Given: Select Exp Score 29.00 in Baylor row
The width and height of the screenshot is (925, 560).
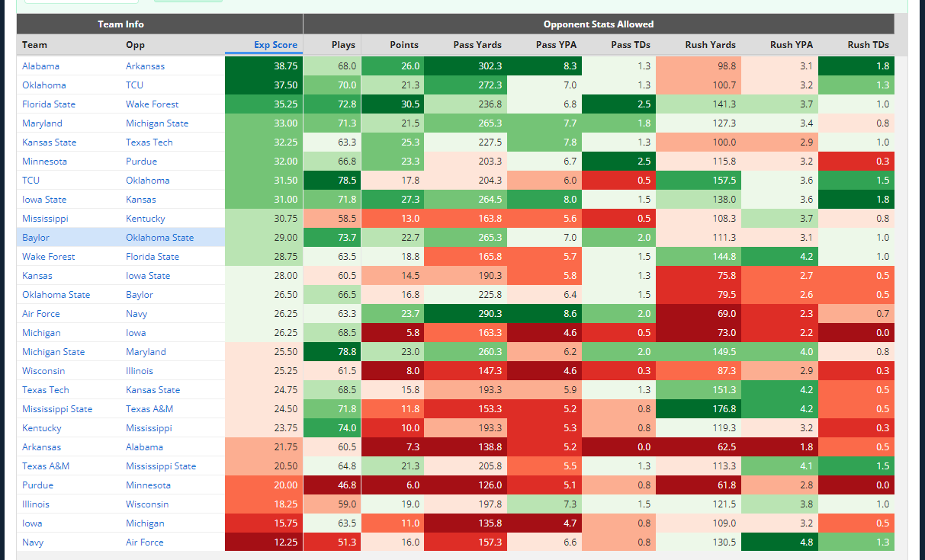Looking at the screenshot, I should tap(264, 238).
